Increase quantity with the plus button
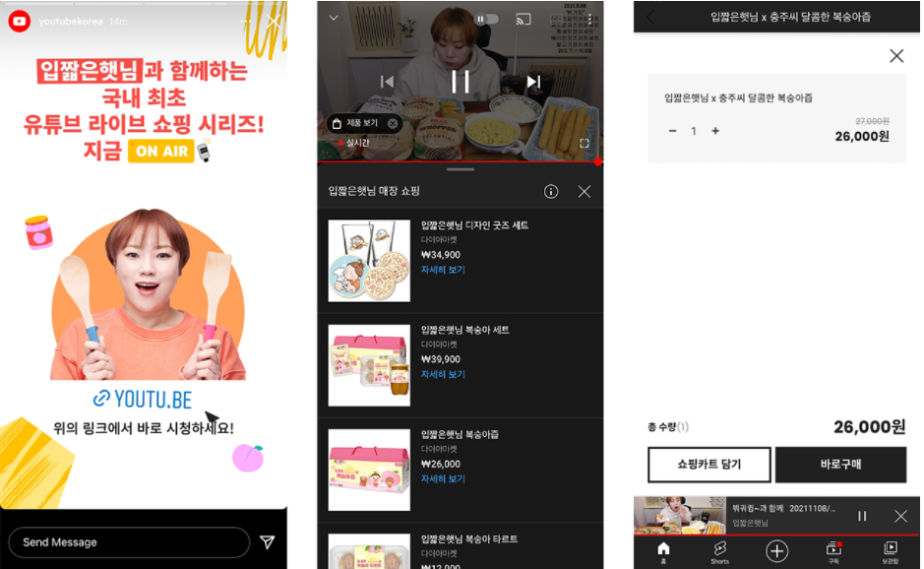This screenshot has width=924, height=569. coord(714,131)
